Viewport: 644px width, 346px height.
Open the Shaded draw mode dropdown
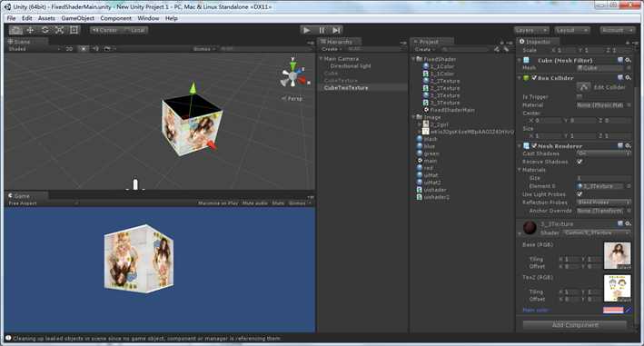(35, 49)
